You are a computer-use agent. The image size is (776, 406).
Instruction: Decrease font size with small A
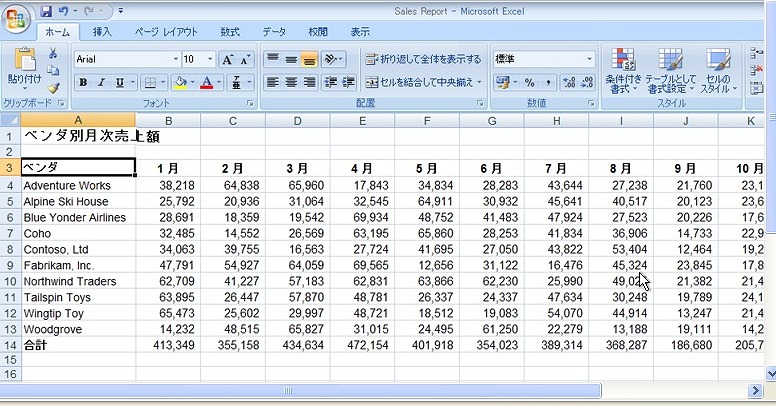point(245,60)
